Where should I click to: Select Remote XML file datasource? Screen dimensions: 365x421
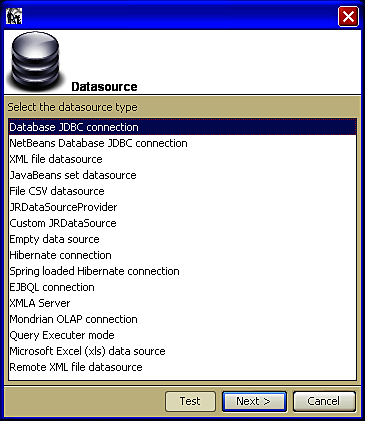pyautogui.click(x=182, y=367)
